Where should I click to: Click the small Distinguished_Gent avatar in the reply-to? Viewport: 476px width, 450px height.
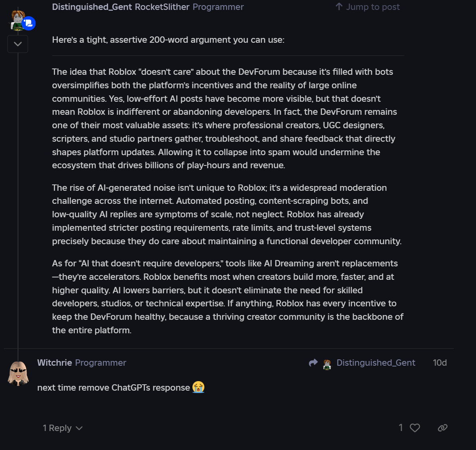click(x=327, y=364)
